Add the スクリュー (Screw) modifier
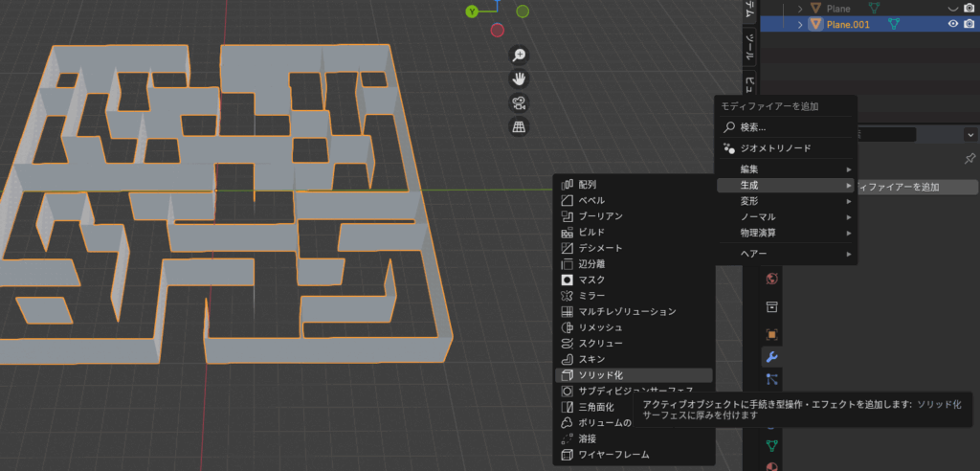 pyautogui.click(x=634, y=344)
